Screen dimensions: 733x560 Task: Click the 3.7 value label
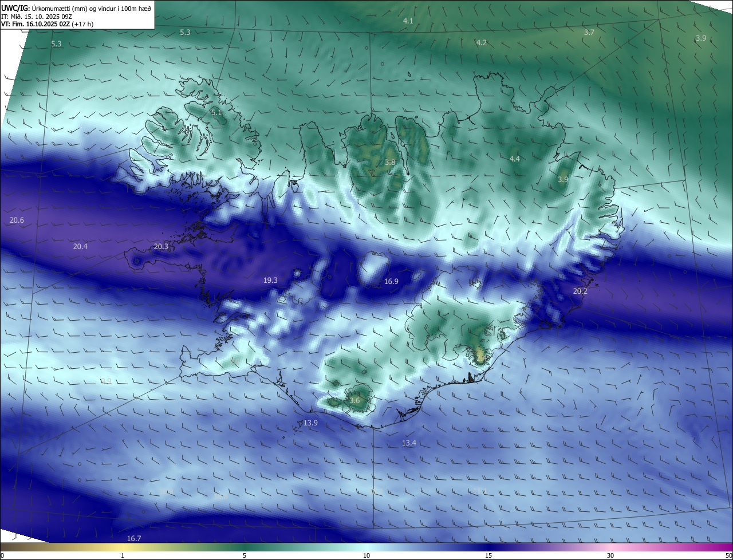589,32
